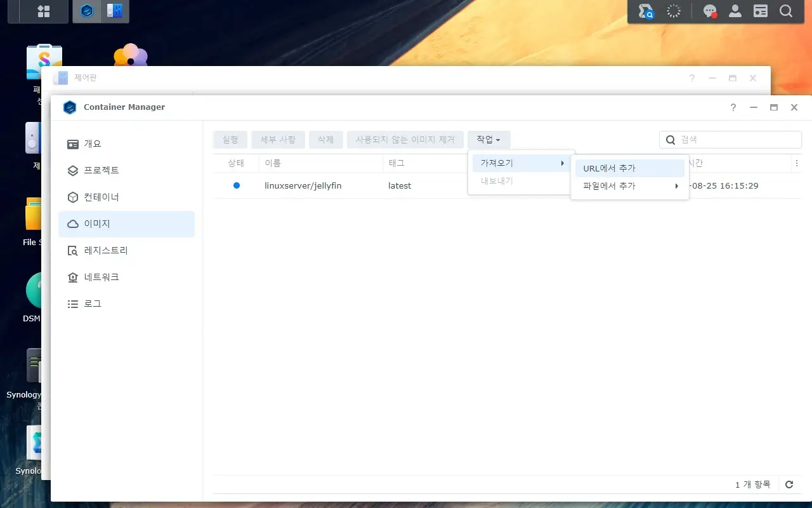Image resolution: width=812 pixels, height=508 pixels.
Task: Open Synology desktop shortcut icon with server graphic
Action: click(x=34, y=365)
